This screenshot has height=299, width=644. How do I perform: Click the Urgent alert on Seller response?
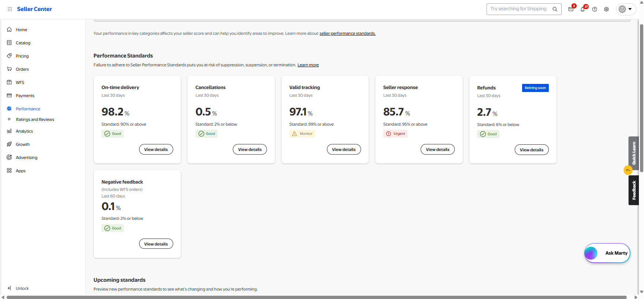pos(395,134)
